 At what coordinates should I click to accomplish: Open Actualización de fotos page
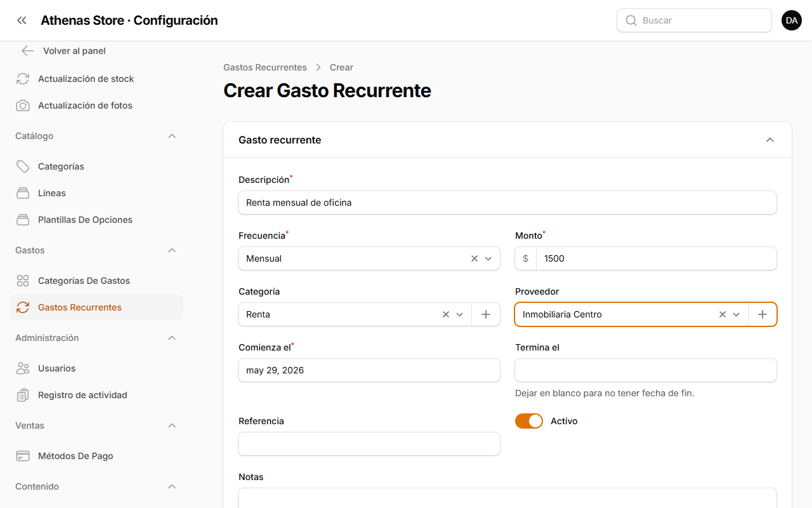click(96, 105)
